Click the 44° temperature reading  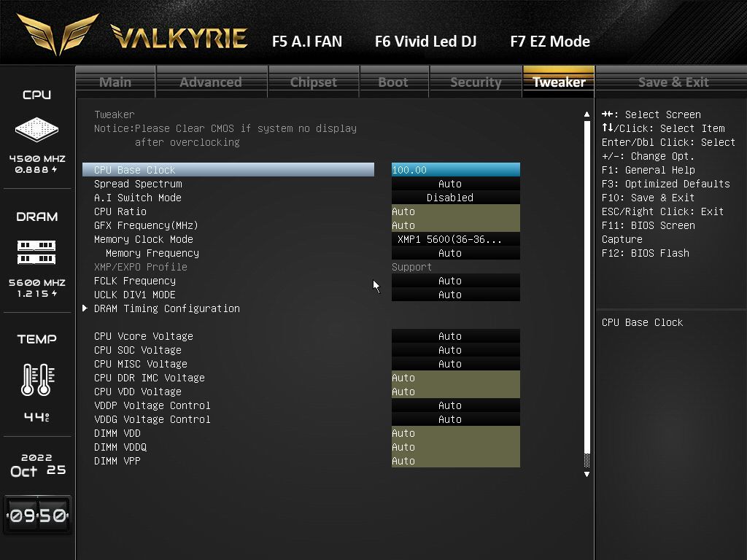[36, 417]
